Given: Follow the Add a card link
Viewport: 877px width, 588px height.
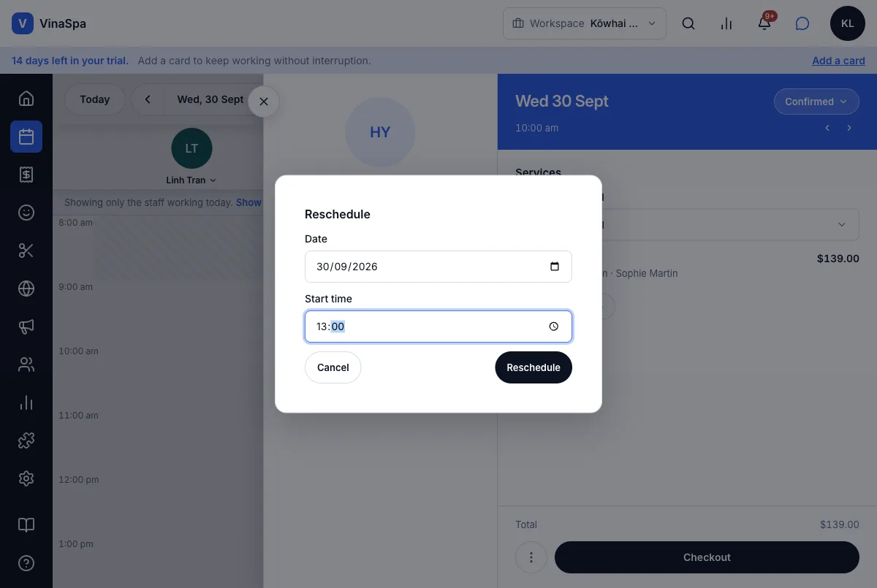Looking at the screenshot, I should pos(838,61).
